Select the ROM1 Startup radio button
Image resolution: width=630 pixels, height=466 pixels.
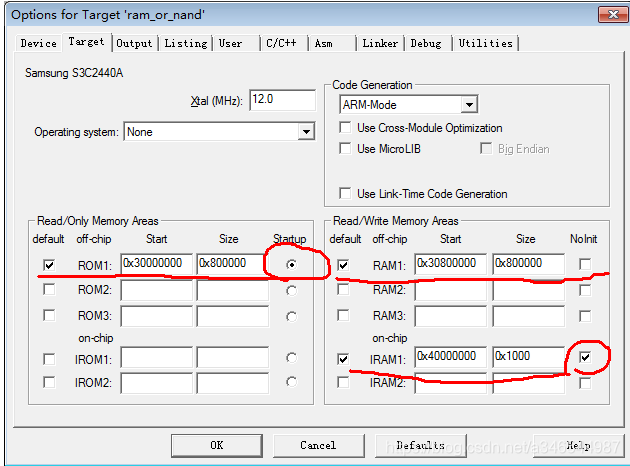[292, 265]
